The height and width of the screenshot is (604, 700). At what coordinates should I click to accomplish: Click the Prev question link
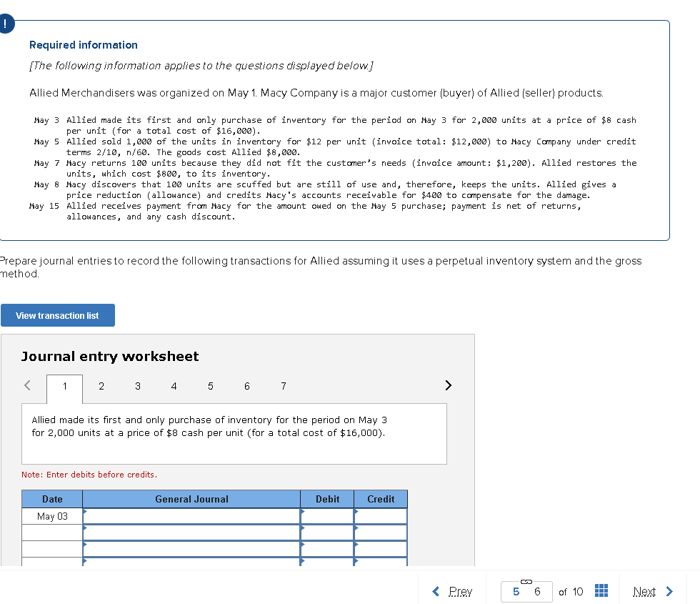tap(452, 592)
